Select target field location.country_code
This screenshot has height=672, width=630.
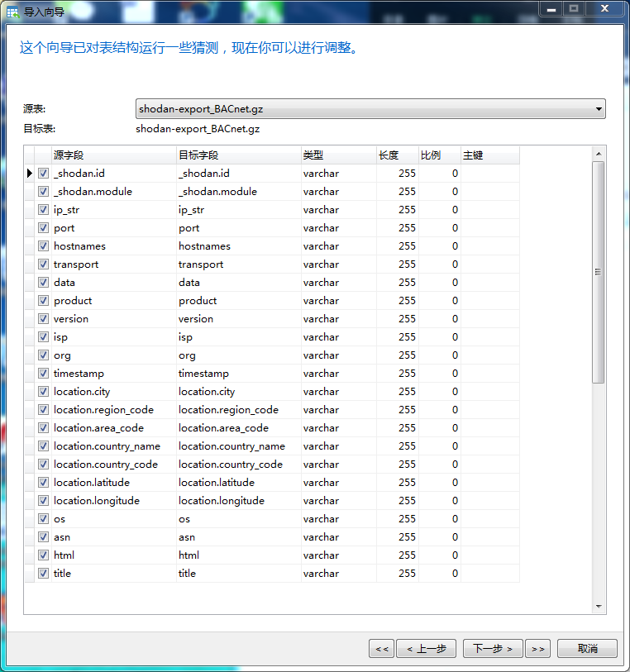[x=239, y=465]
